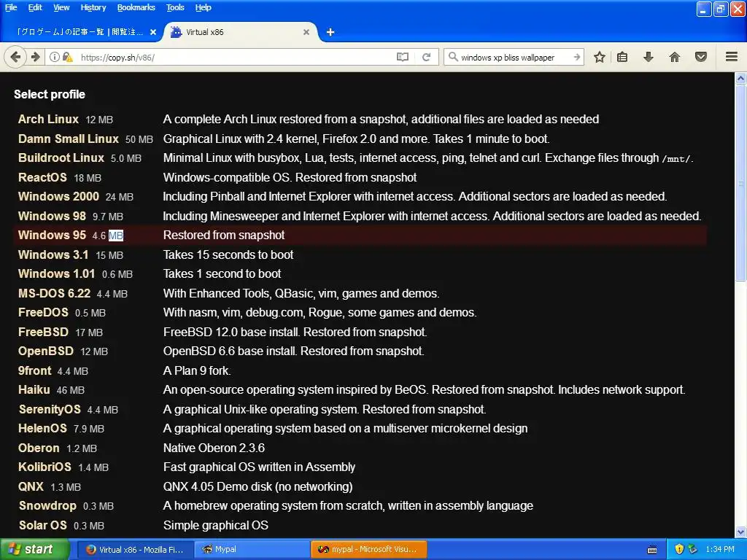Image resolution: width=747 pixels, height=560 pixels.
Task: Switch to mypal - Microsoft Visual taskbar window
Action: click(x=368, y=550)
